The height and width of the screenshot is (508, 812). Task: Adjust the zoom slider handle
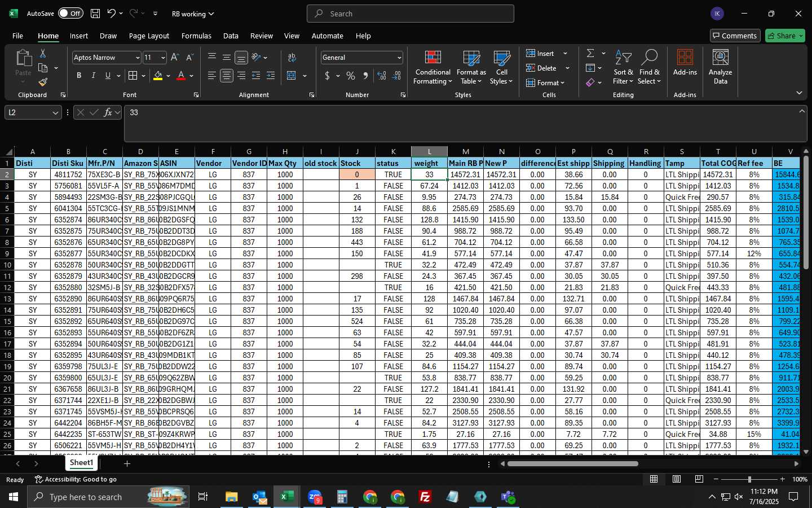pos(749,479)
